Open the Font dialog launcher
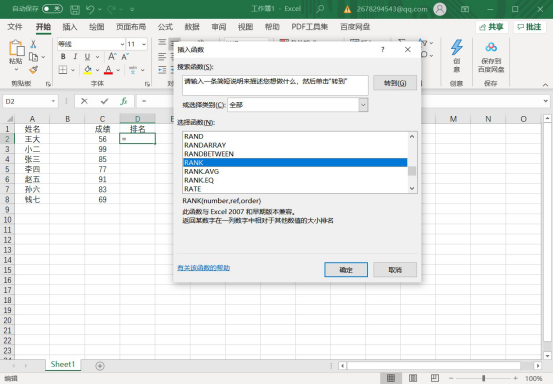 pos(147,84)
